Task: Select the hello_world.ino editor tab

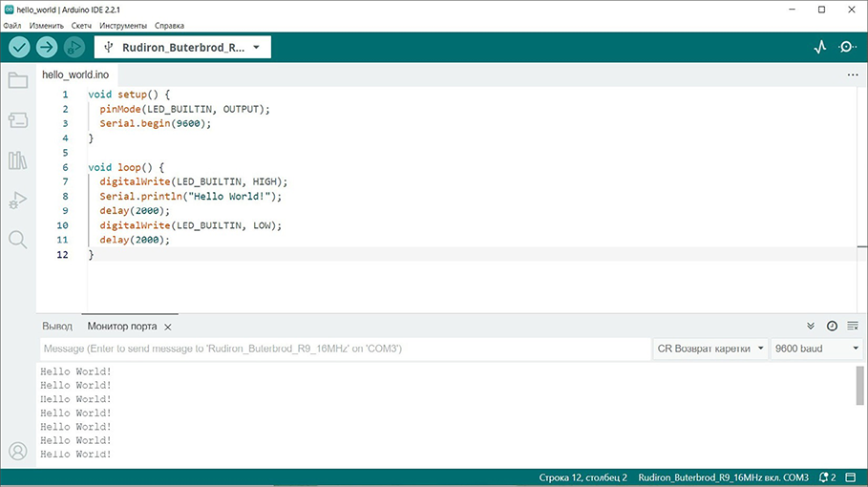Action: point(75,74)
